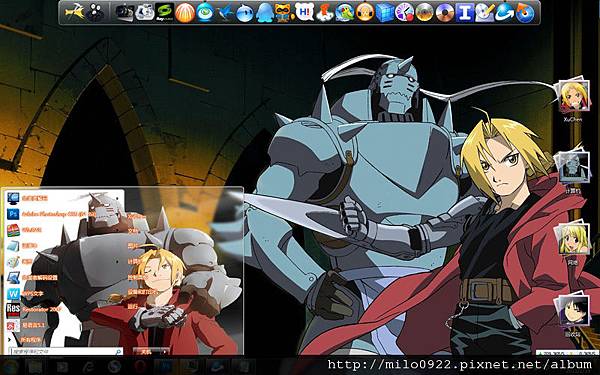Open the red figure on cloud icon
The width and height of the screenshot is (600, 375).
(x=325, y=13)
